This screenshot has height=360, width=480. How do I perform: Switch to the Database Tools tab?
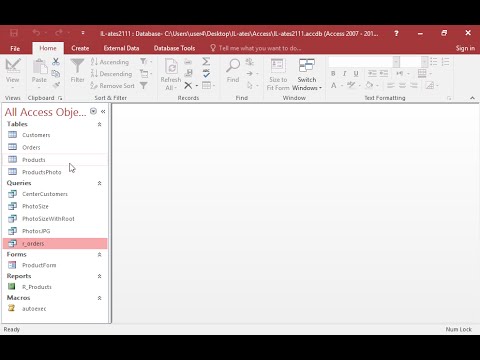pyautogui.click(x=174, y=48)
